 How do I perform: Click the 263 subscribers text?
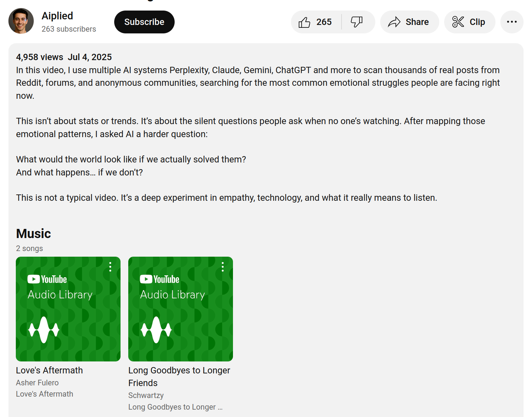[x=69, y=29]
